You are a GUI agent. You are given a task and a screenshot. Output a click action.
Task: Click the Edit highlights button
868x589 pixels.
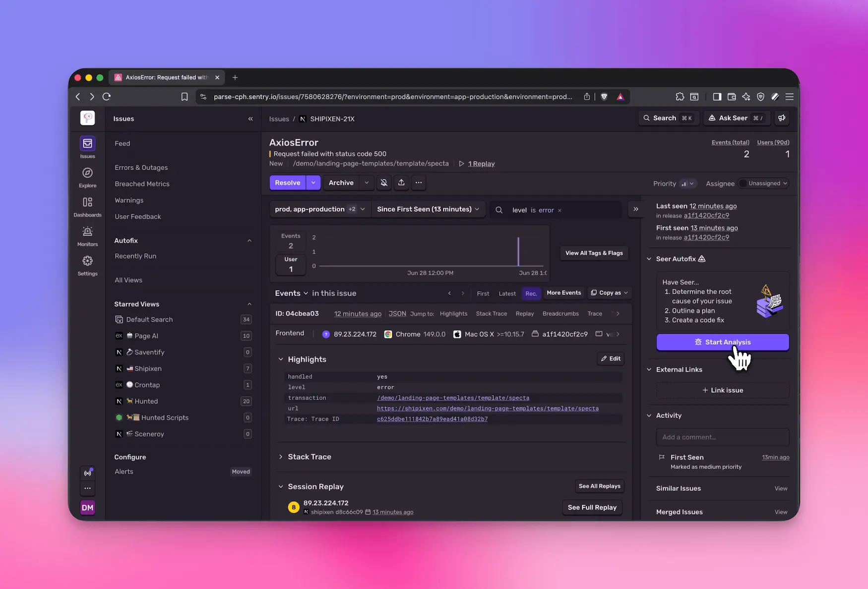[x=611, y=358]
